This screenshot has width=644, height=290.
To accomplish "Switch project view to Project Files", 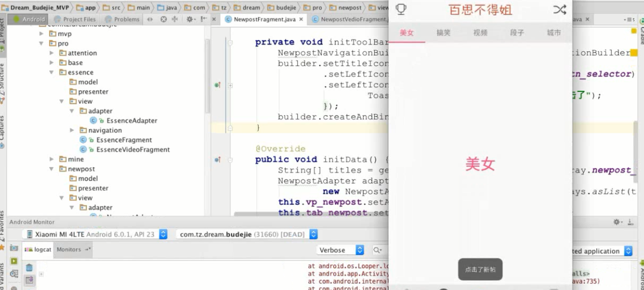I will pos(74,19).
